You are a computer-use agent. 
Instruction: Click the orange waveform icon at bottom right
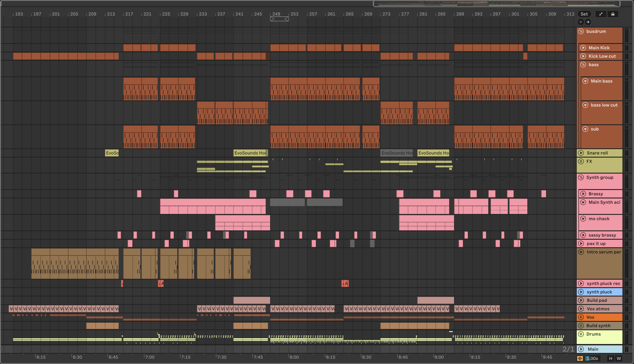click(580, 358)
